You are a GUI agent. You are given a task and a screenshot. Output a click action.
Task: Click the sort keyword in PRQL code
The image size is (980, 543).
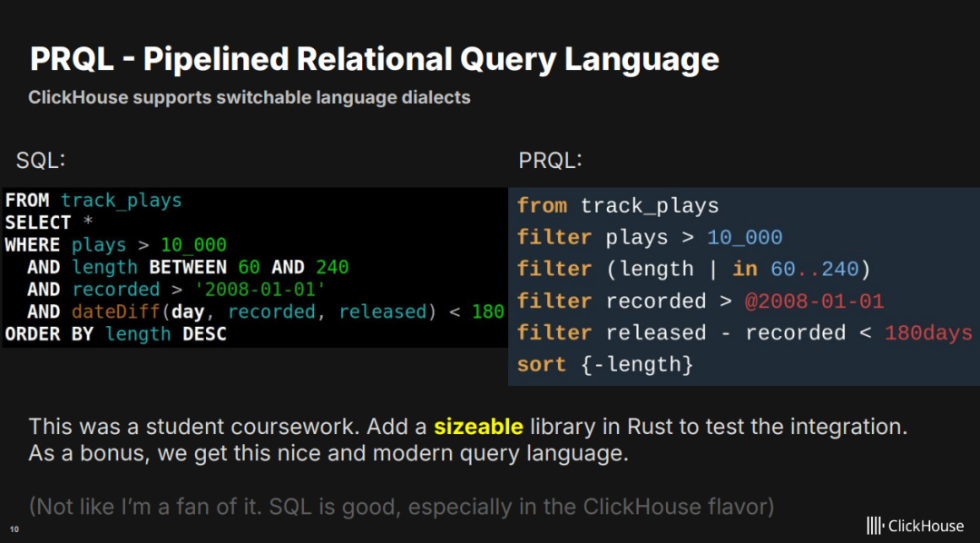[542, 364]
